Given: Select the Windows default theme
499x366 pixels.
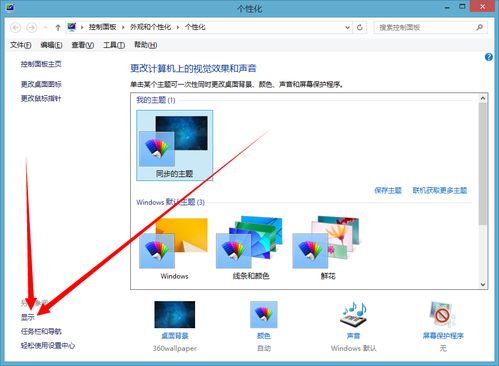Looking at the screenshot, I should pos(174,249).
